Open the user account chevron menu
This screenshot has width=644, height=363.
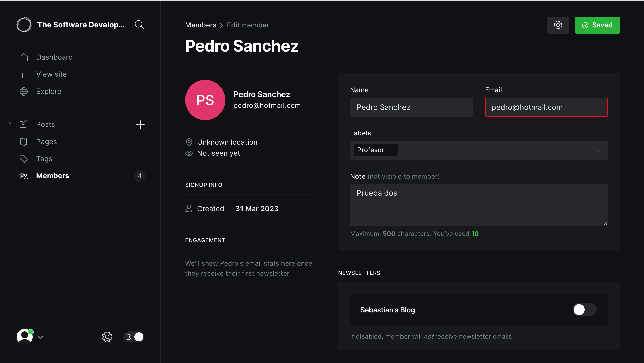click(x=41, y=337)
